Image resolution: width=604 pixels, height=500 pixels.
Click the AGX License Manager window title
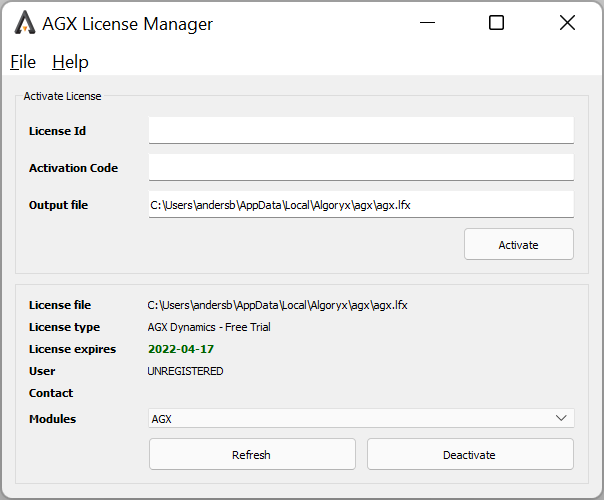pyautogui.click(x=128, y=24)
